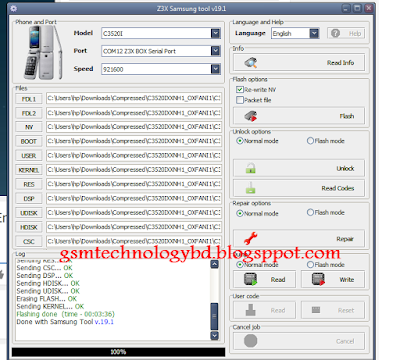This screenshot has width=400, height=360.
Task: Click the KERNEL file button
Action: click(x=29, y=170)
